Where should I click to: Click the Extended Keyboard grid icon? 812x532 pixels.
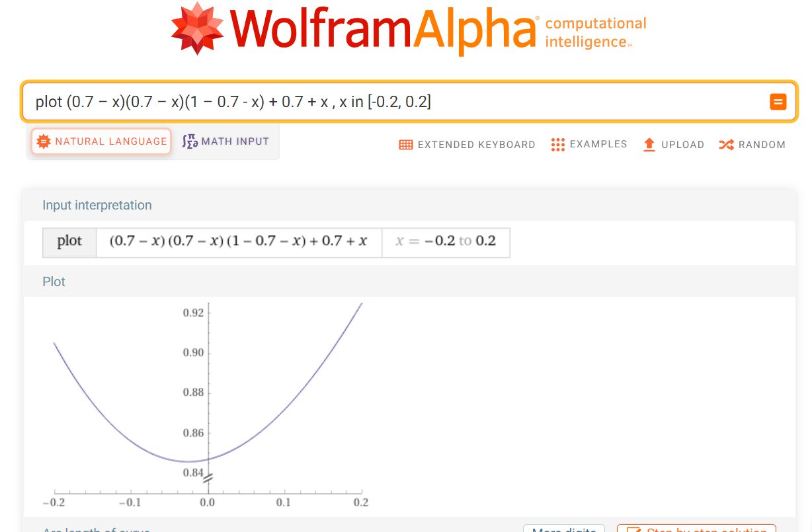405,145
